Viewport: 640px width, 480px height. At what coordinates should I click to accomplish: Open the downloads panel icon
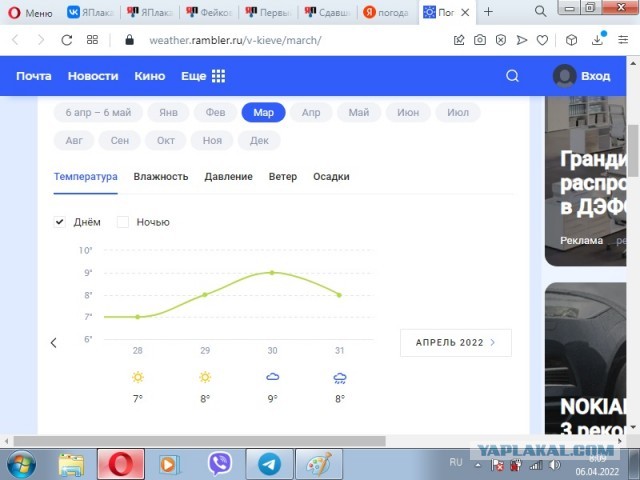(x=598, y=39)
